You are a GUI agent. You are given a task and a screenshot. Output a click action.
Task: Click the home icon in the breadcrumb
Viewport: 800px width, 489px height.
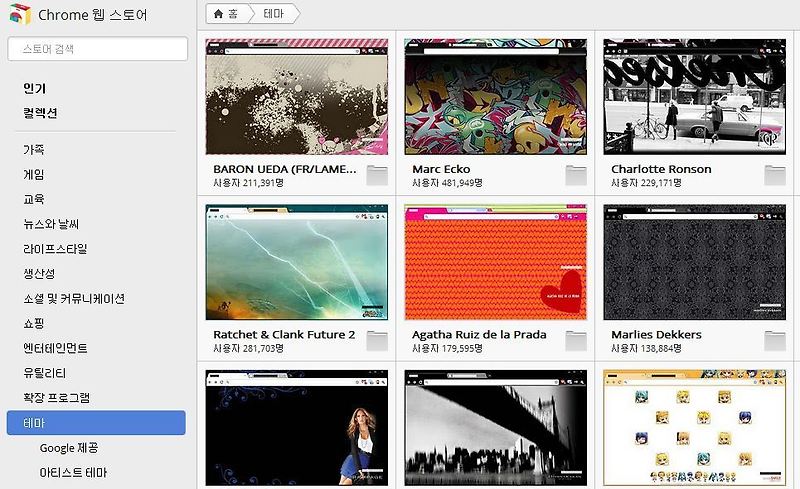pos(218,14)
